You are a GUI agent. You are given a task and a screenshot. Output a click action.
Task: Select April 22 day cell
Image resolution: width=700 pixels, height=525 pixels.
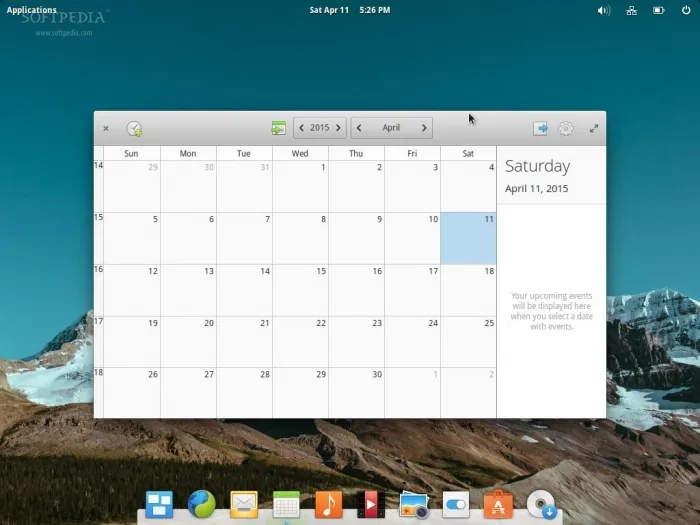(x=300, y=342)
